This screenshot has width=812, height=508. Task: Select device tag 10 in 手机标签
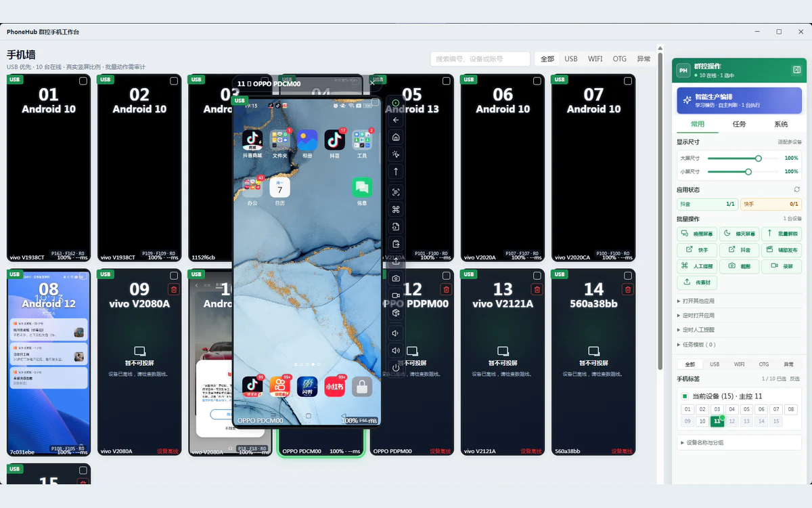(x=702, y=421)
